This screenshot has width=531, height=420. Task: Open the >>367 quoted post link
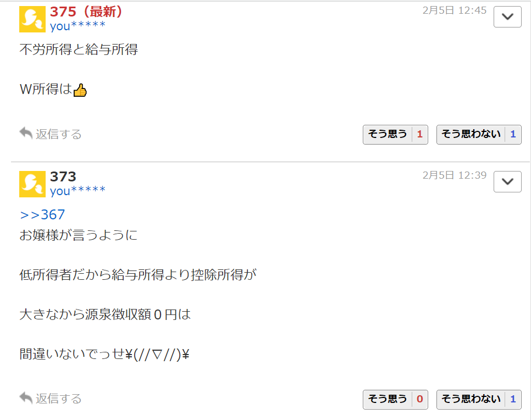pos(42,215)
